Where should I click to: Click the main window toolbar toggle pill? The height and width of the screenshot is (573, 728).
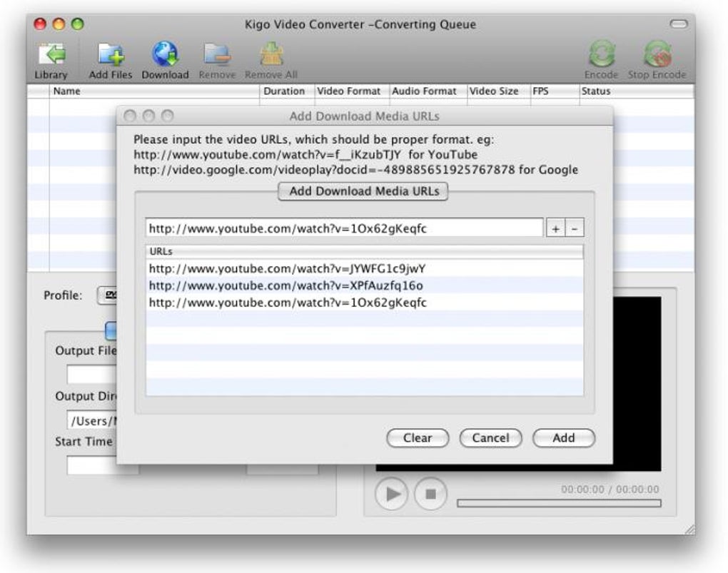tap(679, 24)
